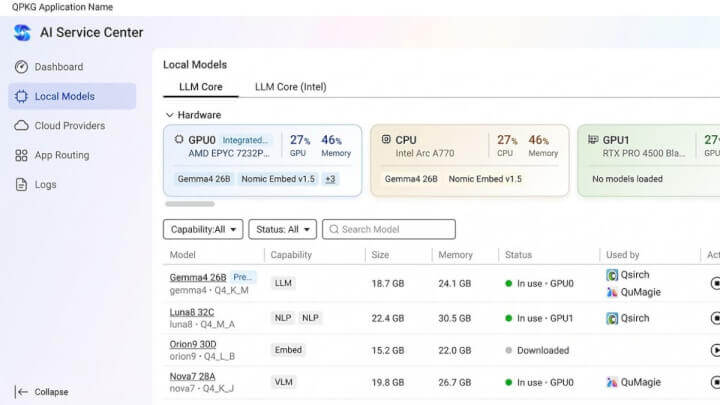The height and width of the screenshot is (405, 720).
Task: Open the Capability:All dropdown
Action: coord(203,229)
